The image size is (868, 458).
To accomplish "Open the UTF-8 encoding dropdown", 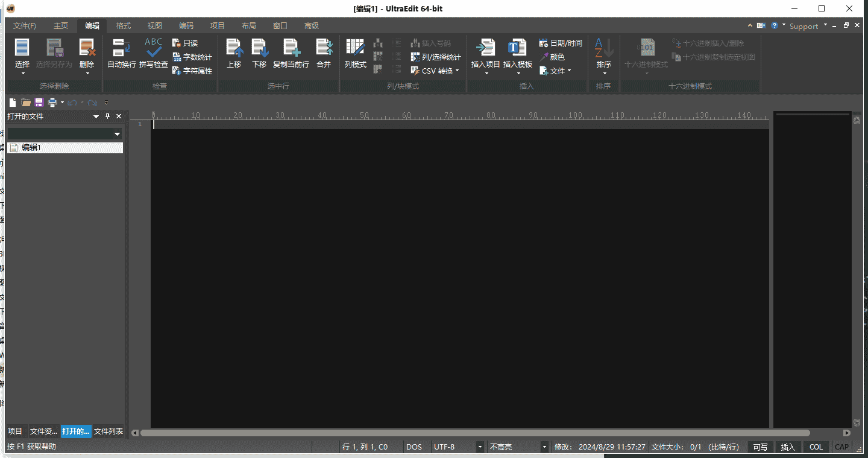I will pyautogui.click(x=480, y=447).
